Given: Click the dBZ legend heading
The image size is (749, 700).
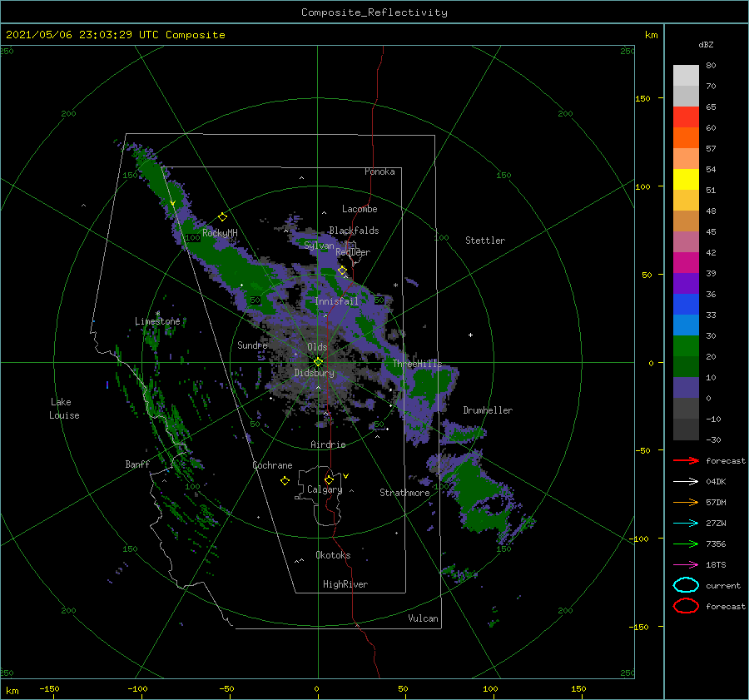Looking at the screenshot, I should pyautogui.click(x=706, y=44).
